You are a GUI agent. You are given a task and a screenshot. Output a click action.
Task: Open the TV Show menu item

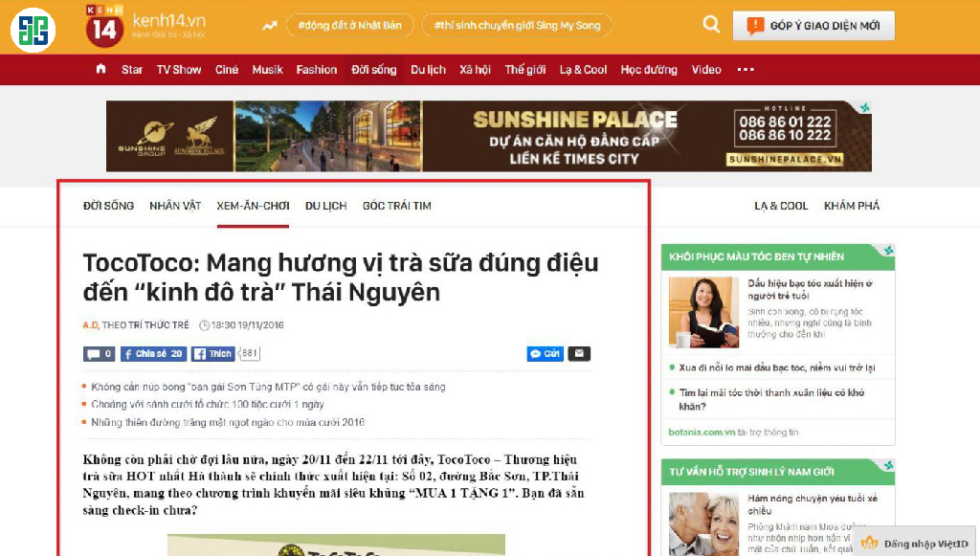[179, 69]
